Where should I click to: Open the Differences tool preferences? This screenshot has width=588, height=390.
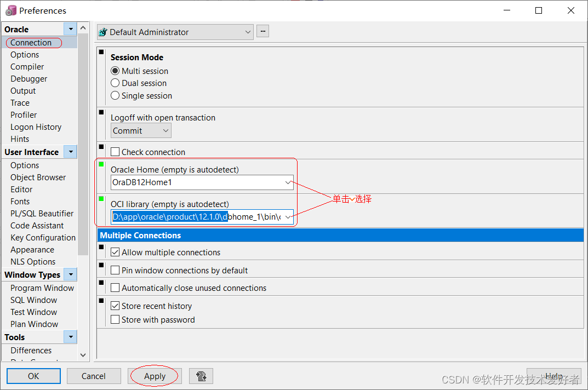[x=31, y=350]
